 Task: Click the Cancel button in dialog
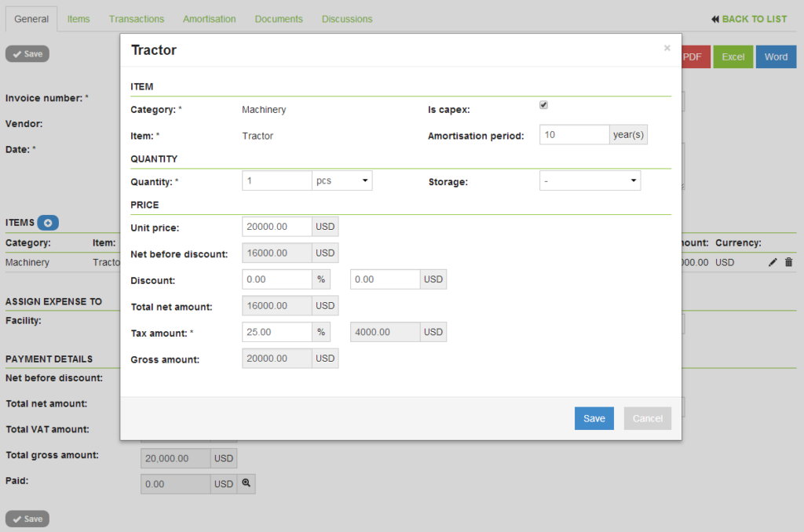[x=648, y=418]
